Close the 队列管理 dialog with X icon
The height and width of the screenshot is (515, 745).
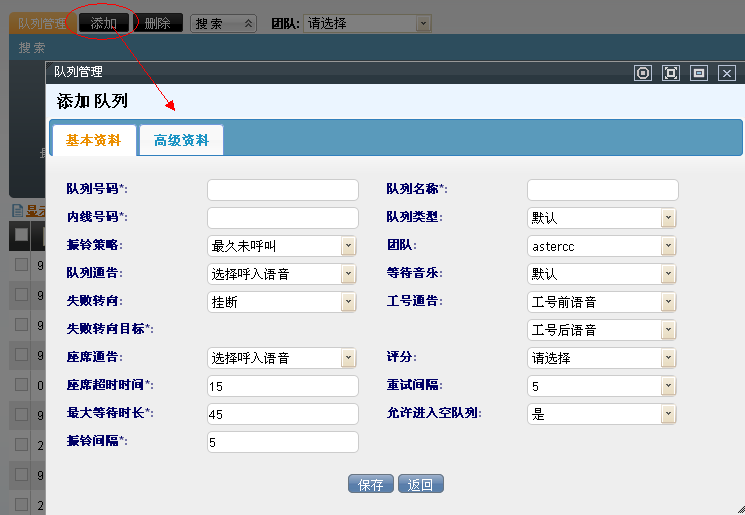727,73
